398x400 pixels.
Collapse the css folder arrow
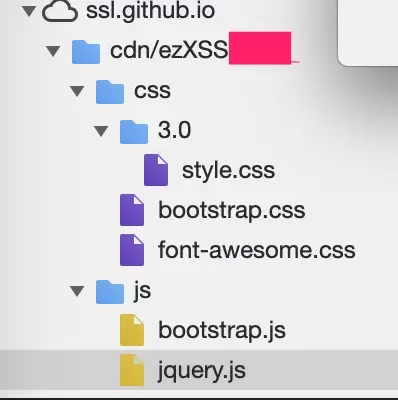pos(77,91)
